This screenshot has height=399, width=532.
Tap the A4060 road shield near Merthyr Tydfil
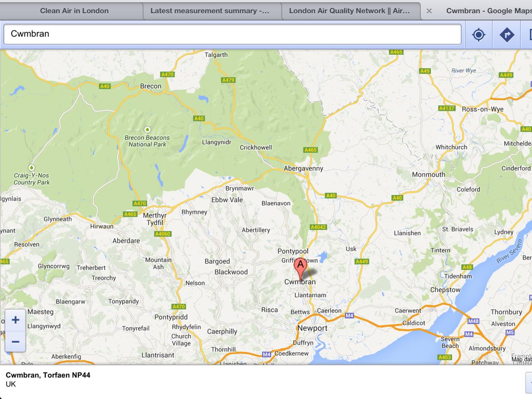point(163,234)
